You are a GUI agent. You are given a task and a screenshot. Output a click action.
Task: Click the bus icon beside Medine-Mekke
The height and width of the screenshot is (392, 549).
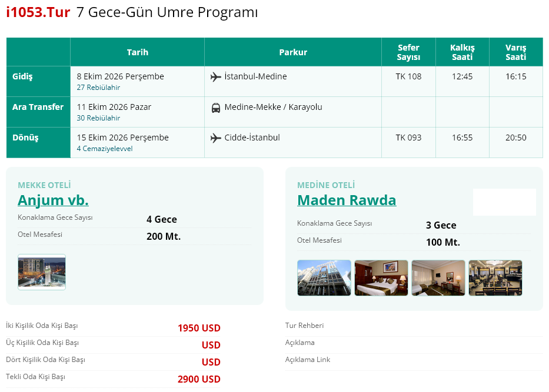[216, 108]
